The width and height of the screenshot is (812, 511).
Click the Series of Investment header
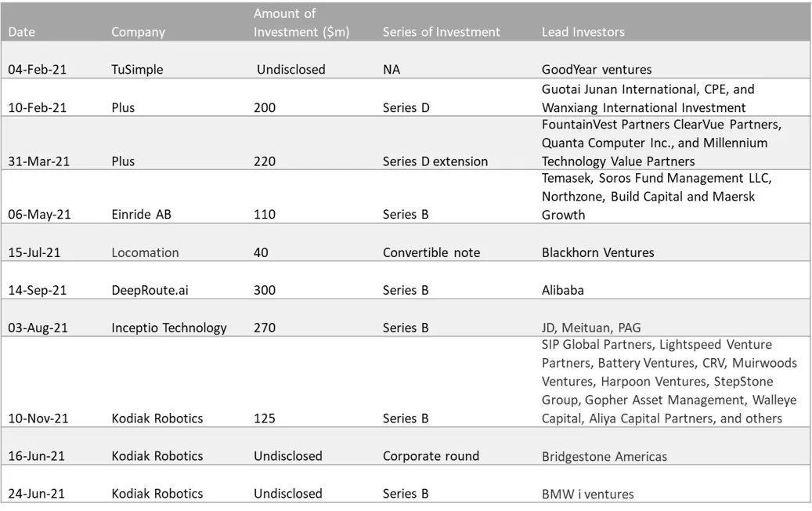click(x=441, y=32)
